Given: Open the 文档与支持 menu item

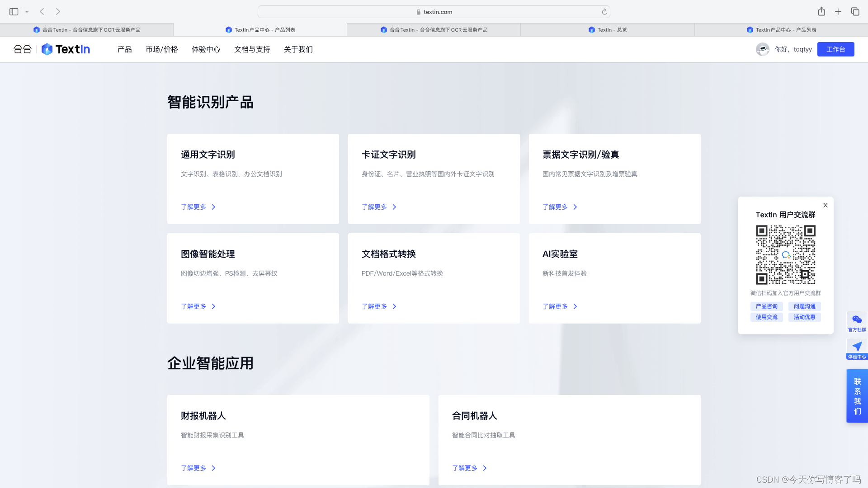Looking at the screenshot, I should 252,49.
